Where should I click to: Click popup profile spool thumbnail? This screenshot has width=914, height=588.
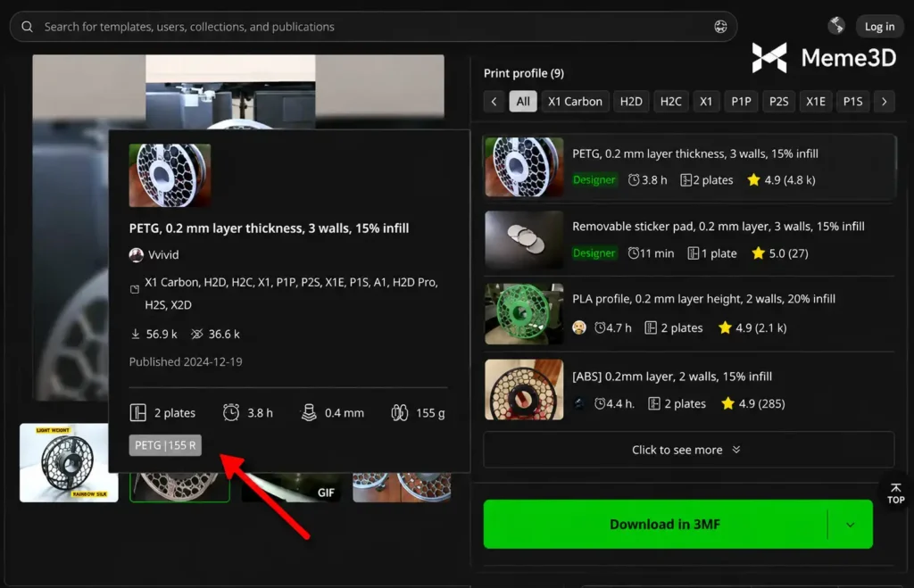[x=170, y=176]
